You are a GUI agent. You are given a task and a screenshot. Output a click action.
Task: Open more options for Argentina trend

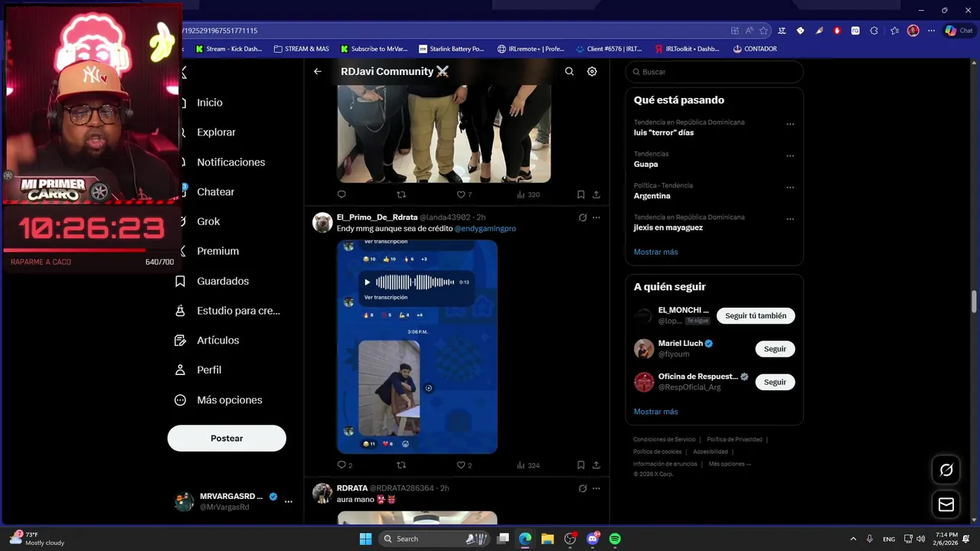coord(790,187)
